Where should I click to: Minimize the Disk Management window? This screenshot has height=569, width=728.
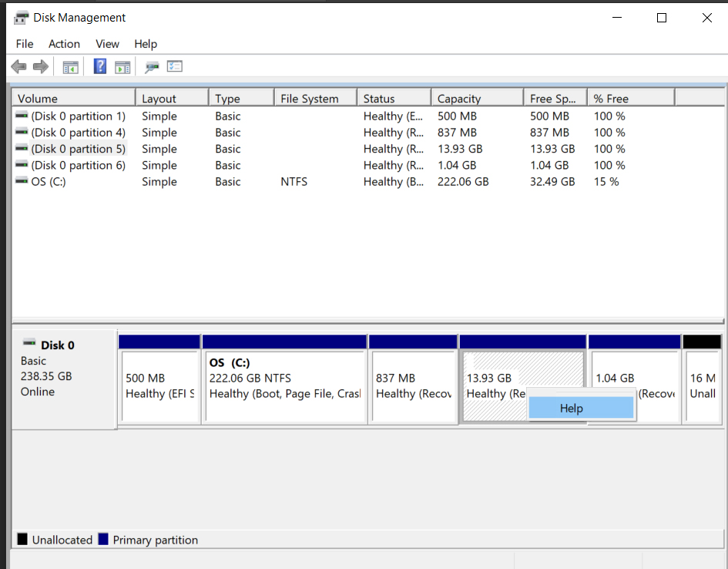(617, 18)
